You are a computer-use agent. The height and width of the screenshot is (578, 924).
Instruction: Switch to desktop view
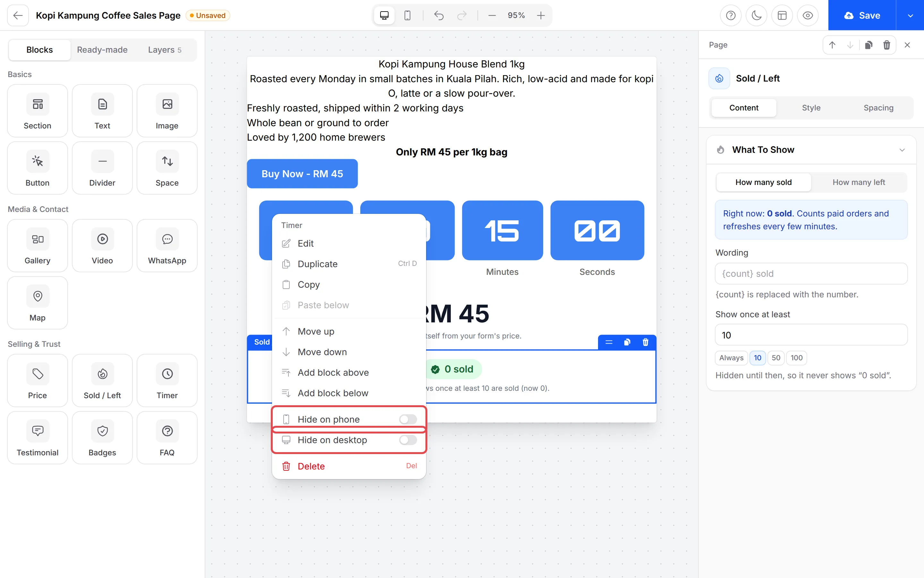tap(384, 15)
